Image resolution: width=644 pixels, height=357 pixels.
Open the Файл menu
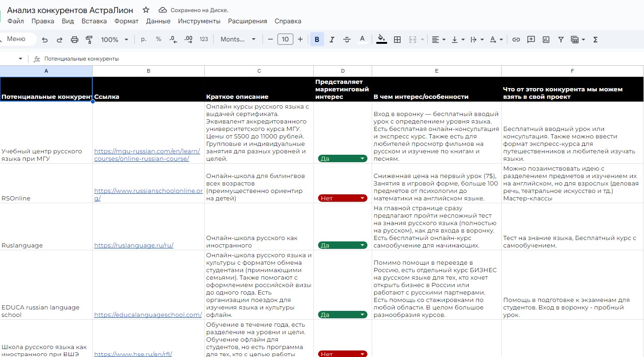tap(16, 21)
